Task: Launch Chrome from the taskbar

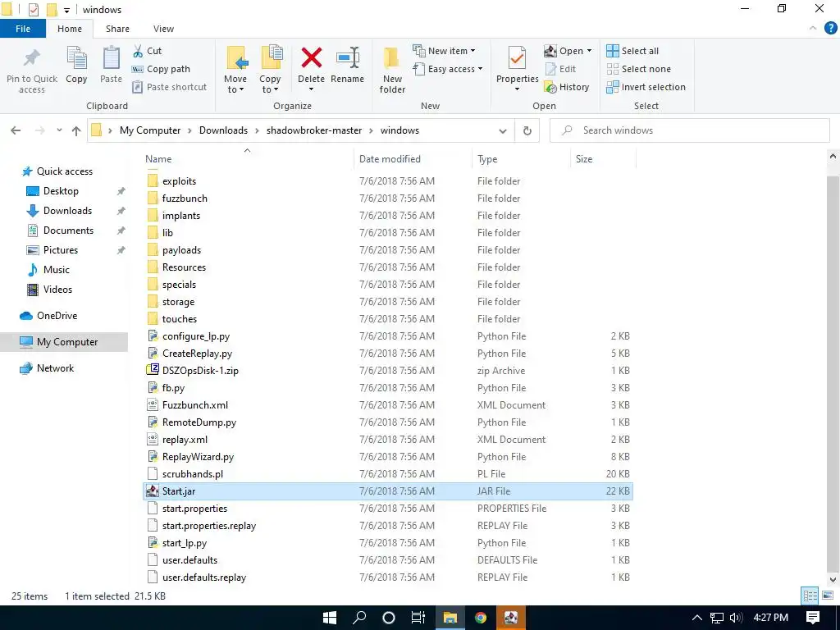Action: click(x=481, y=618)
